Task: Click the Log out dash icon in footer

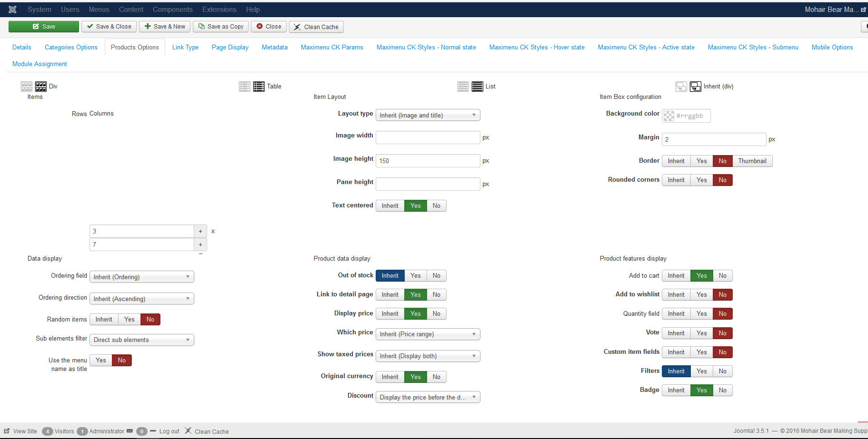Action: (153, 431)
